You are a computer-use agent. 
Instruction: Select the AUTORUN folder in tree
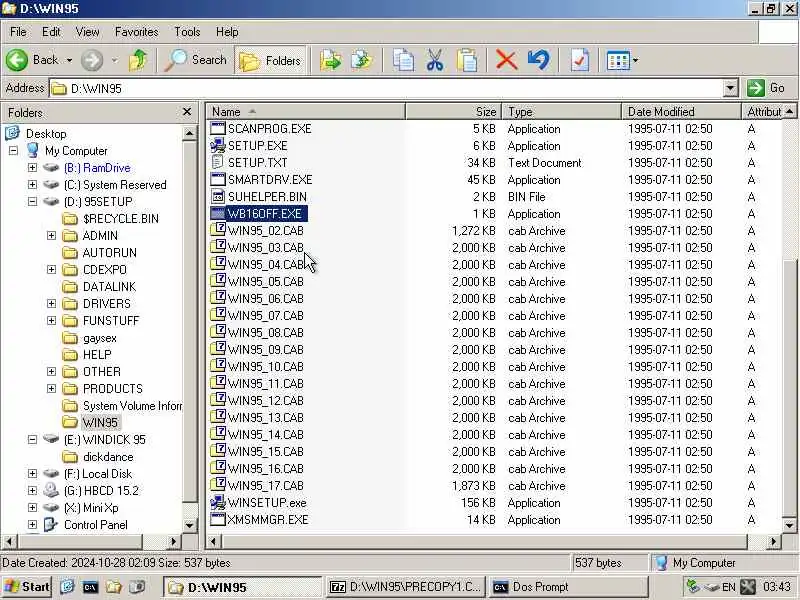[110, 253]
